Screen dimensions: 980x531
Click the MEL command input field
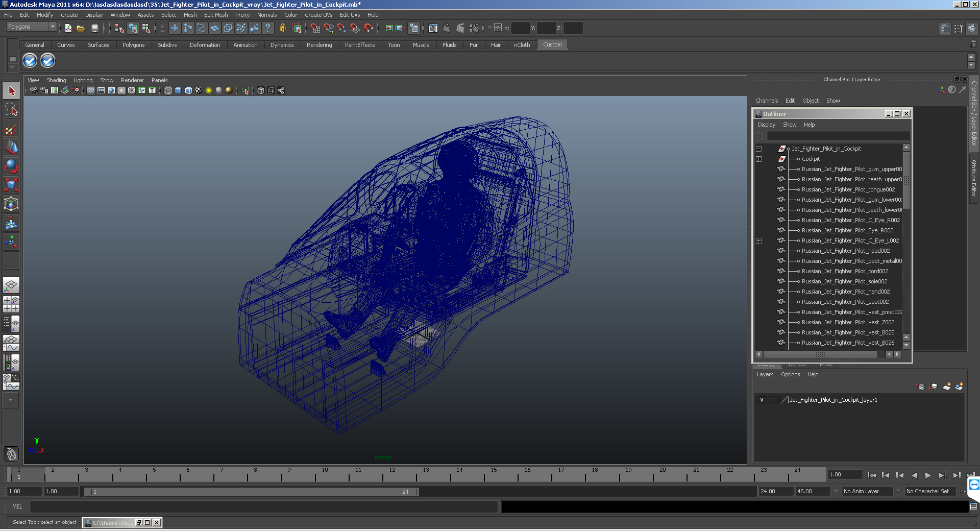[264, 506]
